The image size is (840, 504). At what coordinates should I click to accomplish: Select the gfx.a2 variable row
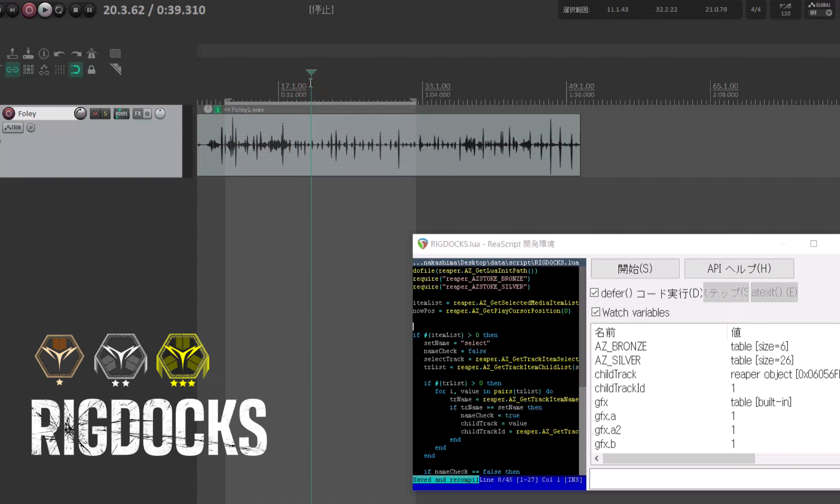click(716, 430)
